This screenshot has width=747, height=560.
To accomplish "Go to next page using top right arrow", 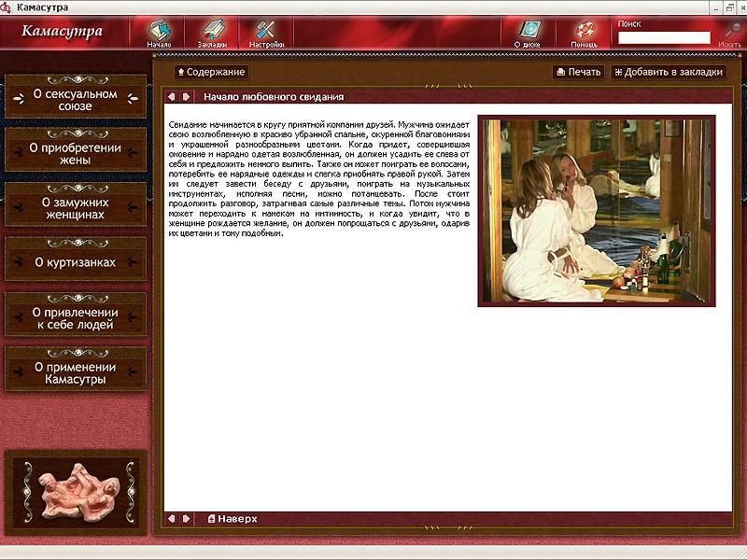I will (187, 96).
